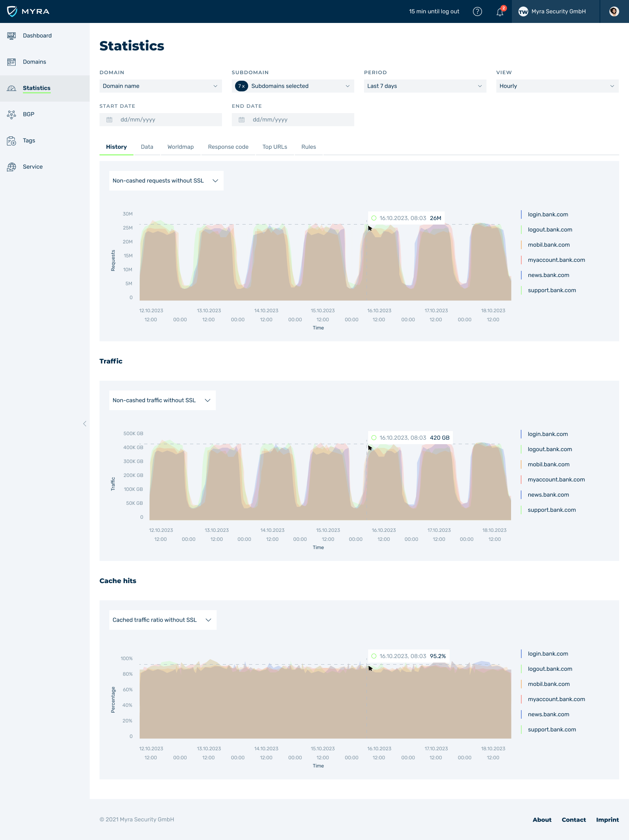Select the Tags sidebar icon
The image size is (629, 840).
(x=11, y=141)
